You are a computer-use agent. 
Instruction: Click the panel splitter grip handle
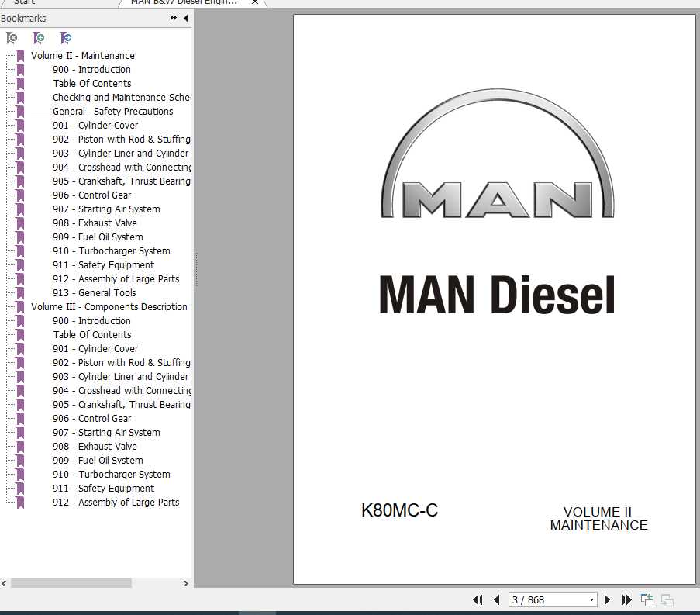point(196,269)
